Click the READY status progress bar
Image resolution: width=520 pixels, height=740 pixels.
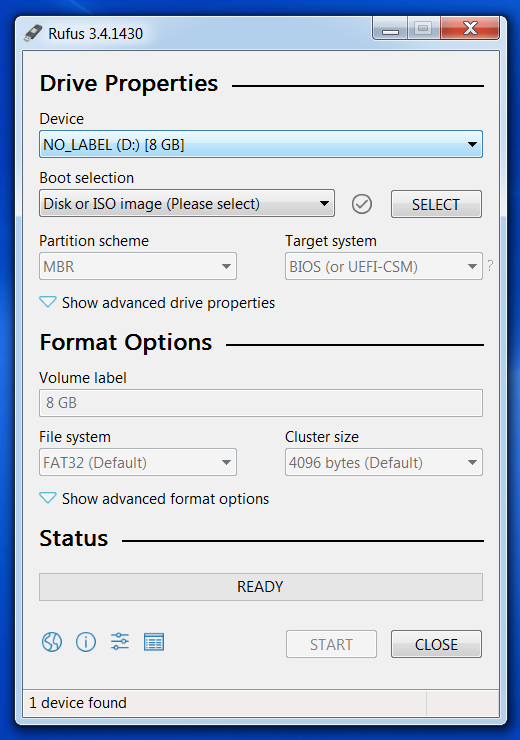click(260, 587)
